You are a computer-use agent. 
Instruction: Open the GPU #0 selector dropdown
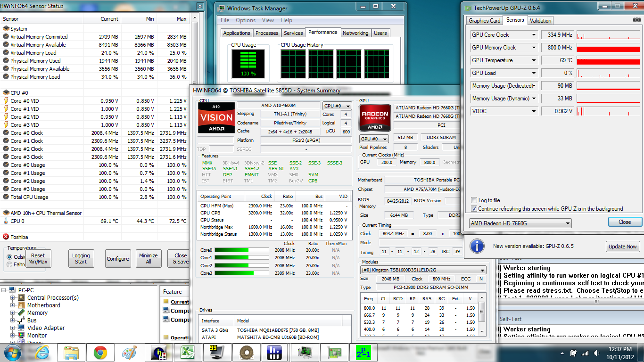[x=374, y=139]
